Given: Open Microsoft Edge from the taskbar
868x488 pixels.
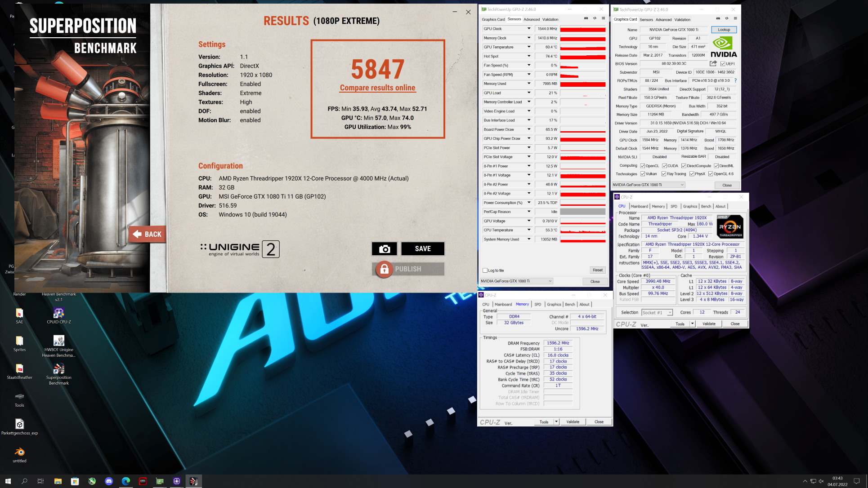Looking at the screenshot, I should click(126, 481).
